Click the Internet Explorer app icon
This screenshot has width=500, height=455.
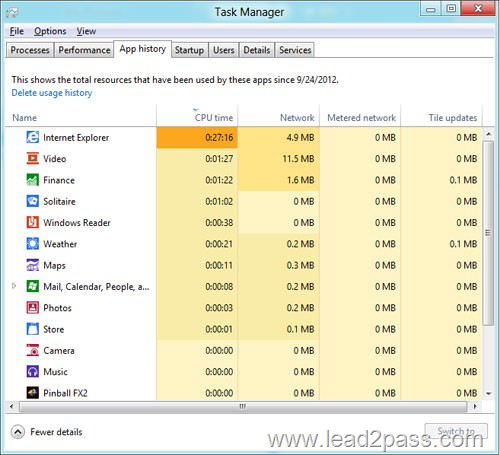pos(32,137)
